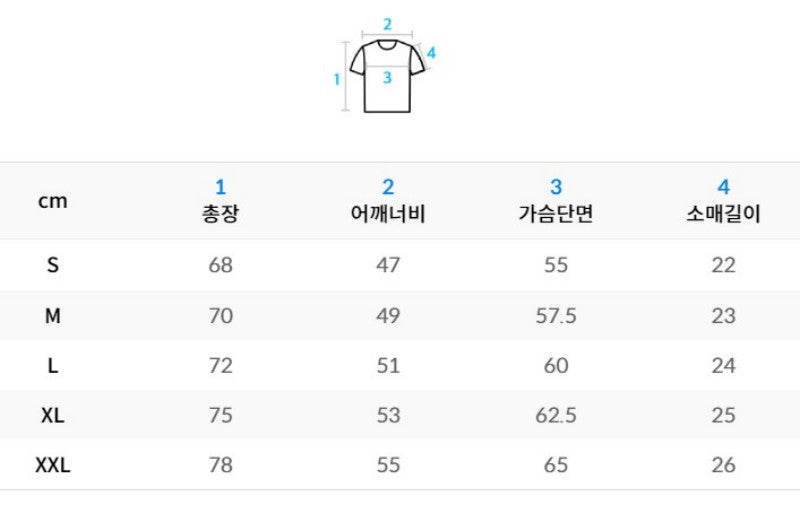Choose the XXL size row label
Viewport: 800px width, 505px height.
[x=53, y=465]
